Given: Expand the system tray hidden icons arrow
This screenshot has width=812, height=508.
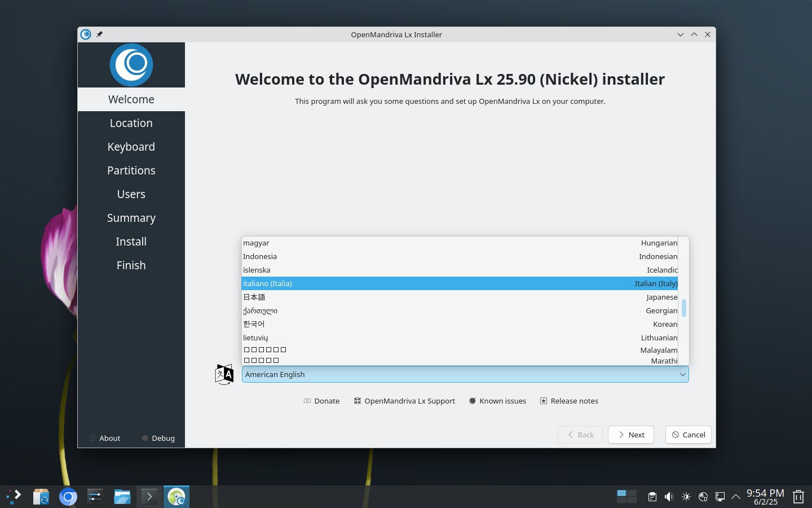Looking at the screenshot, I should tap(736, 497).
